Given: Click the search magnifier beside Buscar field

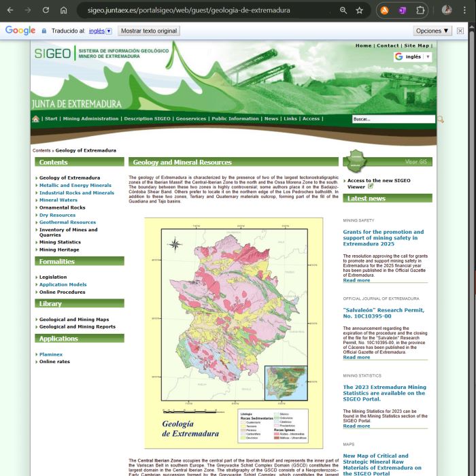Looking at the screenshot, I should tap(440, 119).
